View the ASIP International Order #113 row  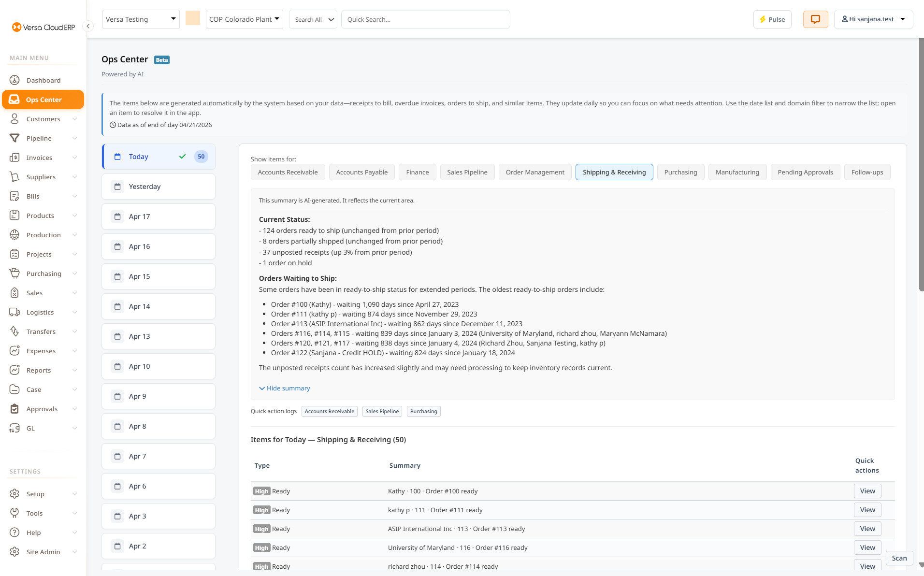[x=867, y=529]
